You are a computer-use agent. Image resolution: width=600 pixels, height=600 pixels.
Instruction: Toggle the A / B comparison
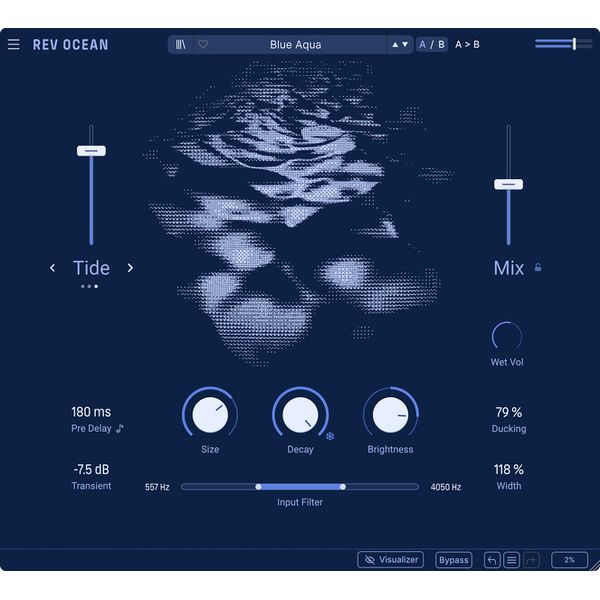click(432, 45)
